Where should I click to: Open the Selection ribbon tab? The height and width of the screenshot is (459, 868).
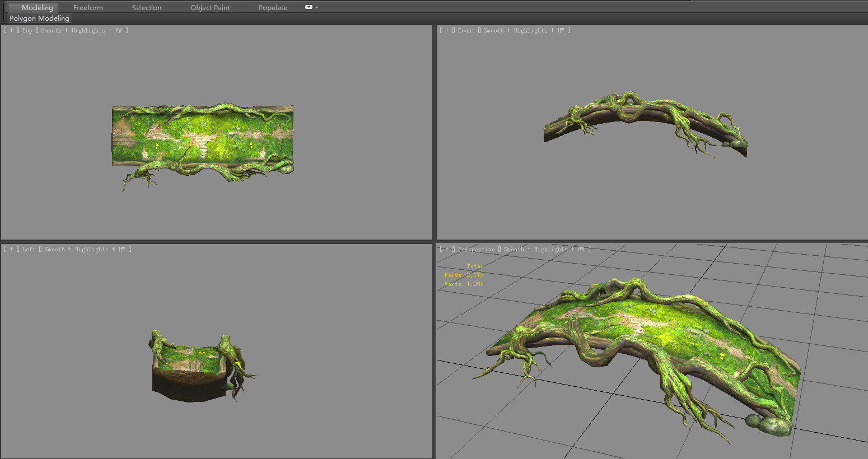click(147, 7)
